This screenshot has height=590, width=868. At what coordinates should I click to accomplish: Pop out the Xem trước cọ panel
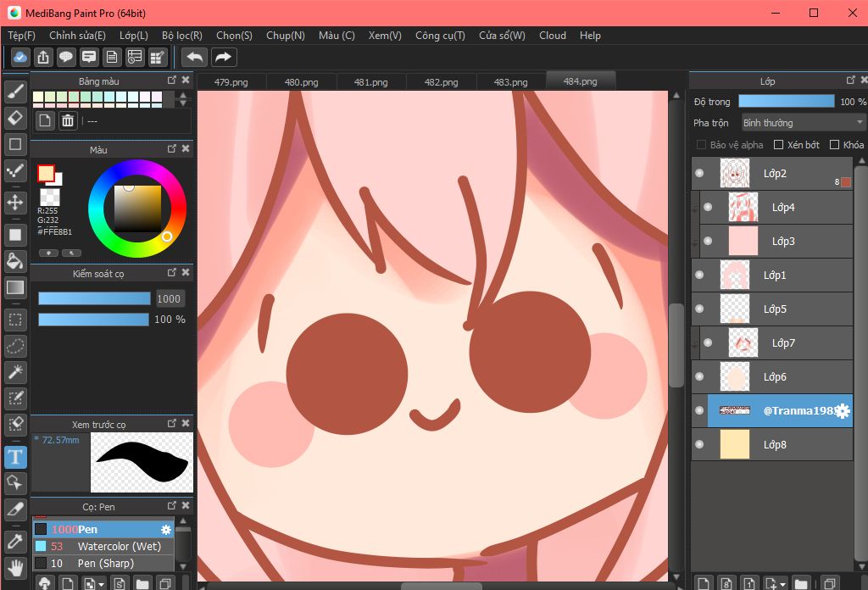click(171, 423)
